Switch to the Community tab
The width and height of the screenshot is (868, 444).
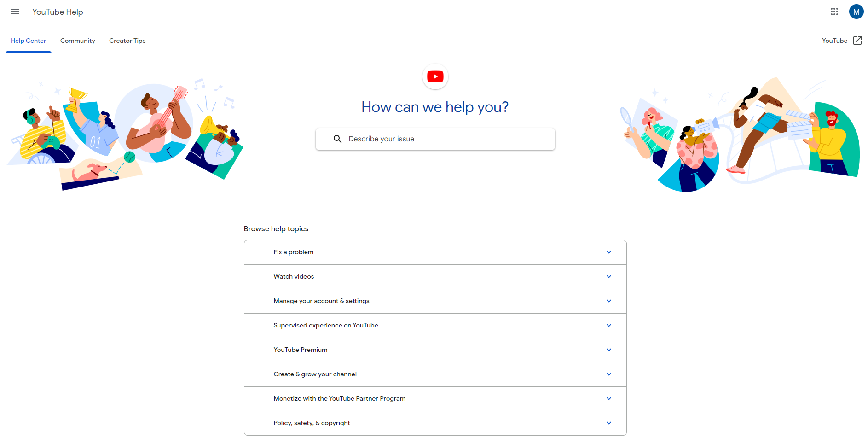pos(78,41)
